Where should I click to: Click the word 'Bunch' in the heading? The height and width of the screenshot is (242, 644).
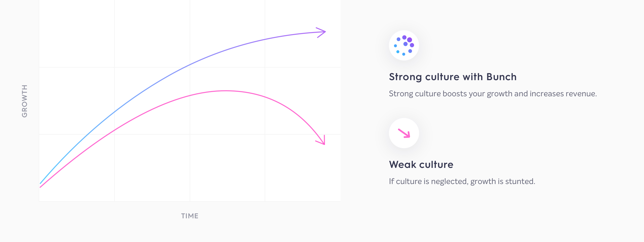(x=501, y=77)
